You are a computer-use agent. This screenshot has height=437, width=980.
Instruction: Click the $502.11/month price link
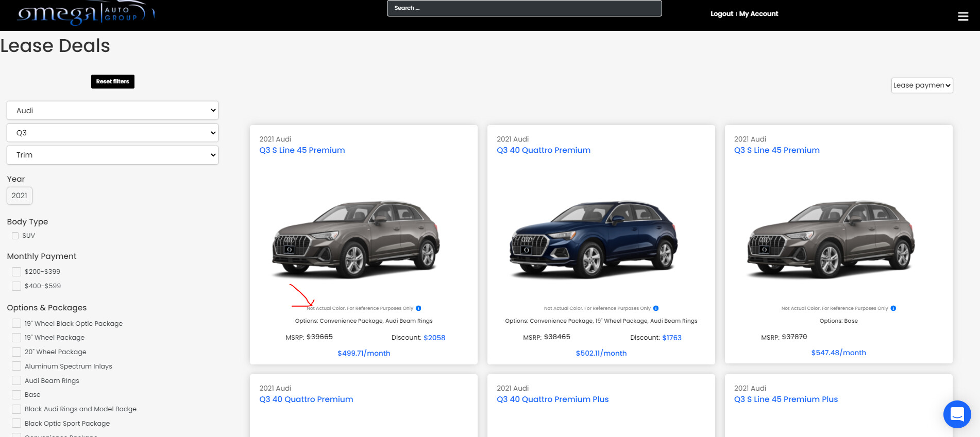point(601,353)
